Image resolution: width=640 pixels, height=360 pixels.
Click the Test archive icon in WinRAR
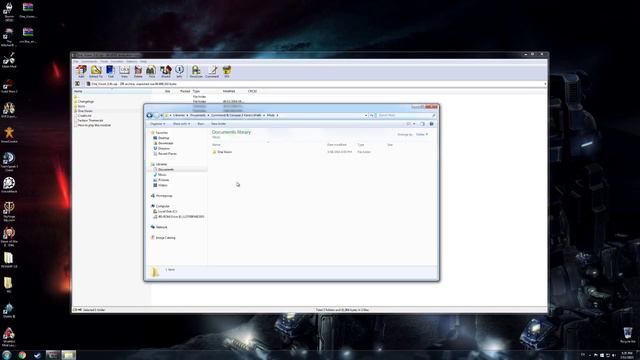[x=110, y=71]
